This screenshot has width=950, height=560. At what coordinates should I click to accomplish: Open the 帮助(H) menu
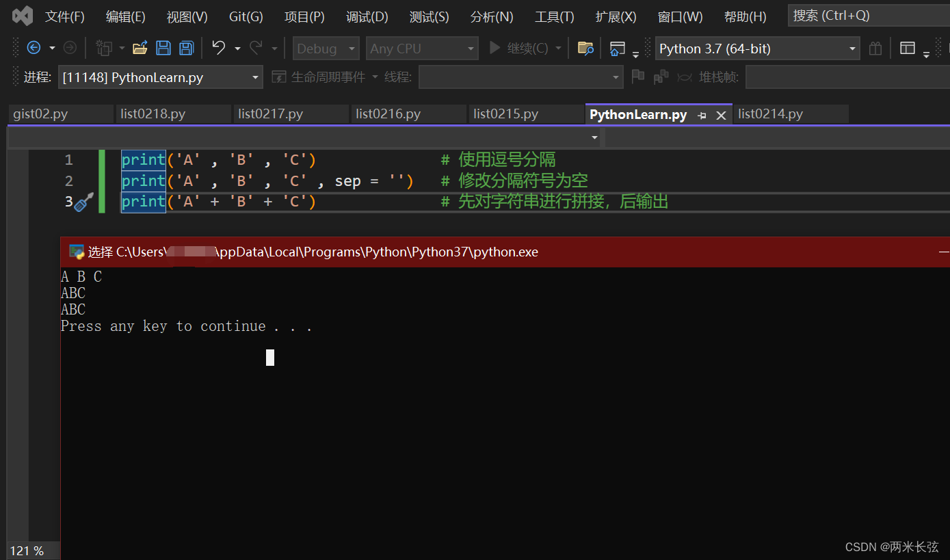coord(745,16)
